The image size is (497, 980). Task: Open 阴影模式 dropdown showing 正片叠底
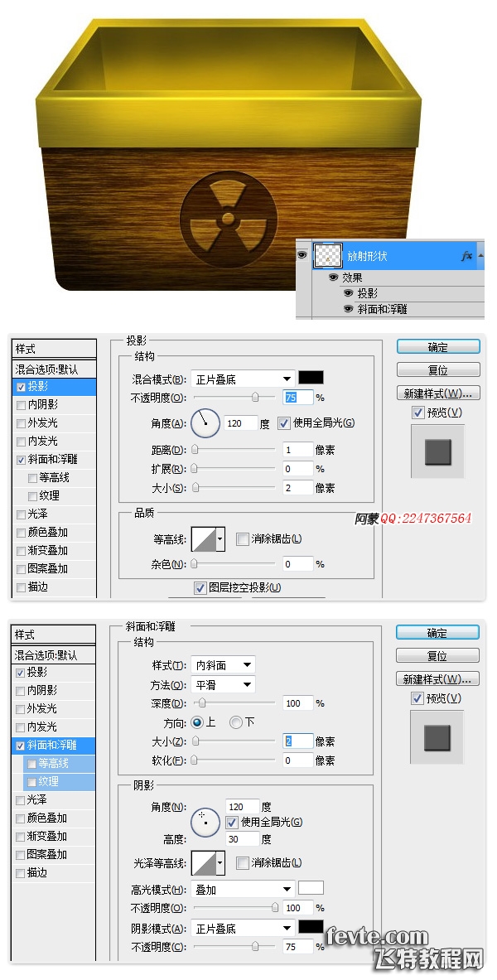[243, 928]
